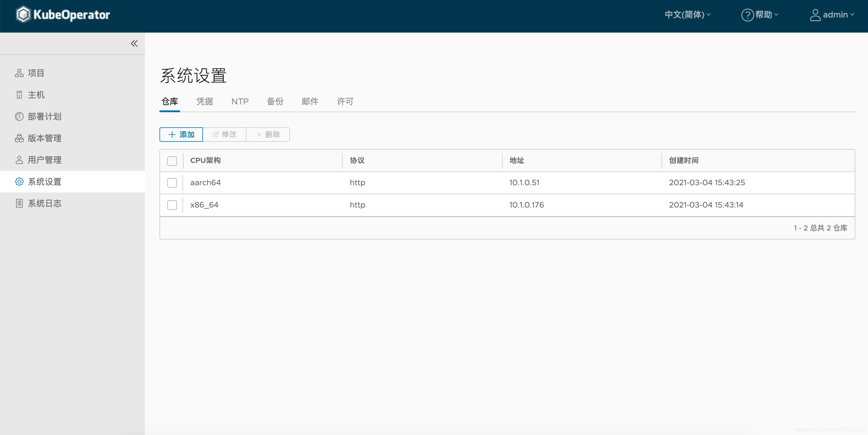Click the 添加 add button
Screen dimensions: 868x435
point(181,135)
